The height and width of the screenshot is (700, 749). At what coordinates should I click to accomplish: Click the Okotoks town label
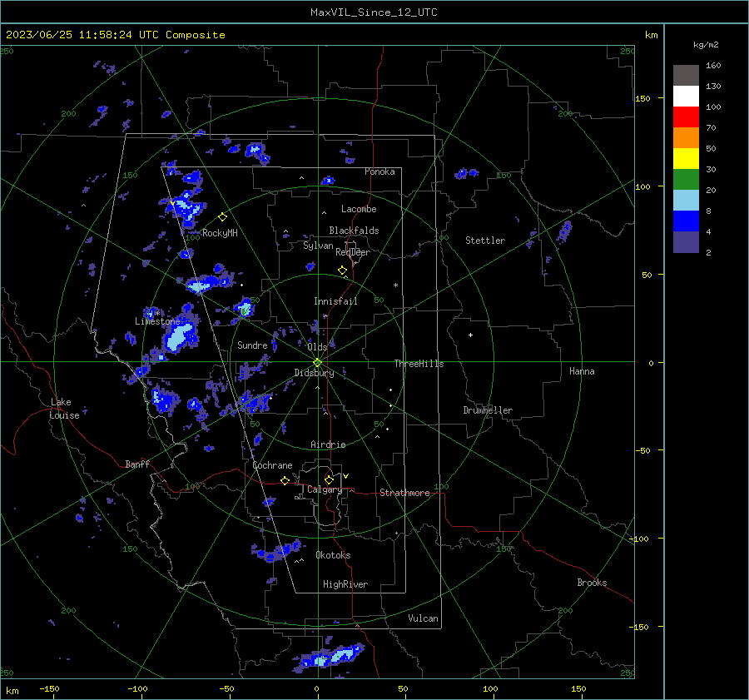coord(333,555)
